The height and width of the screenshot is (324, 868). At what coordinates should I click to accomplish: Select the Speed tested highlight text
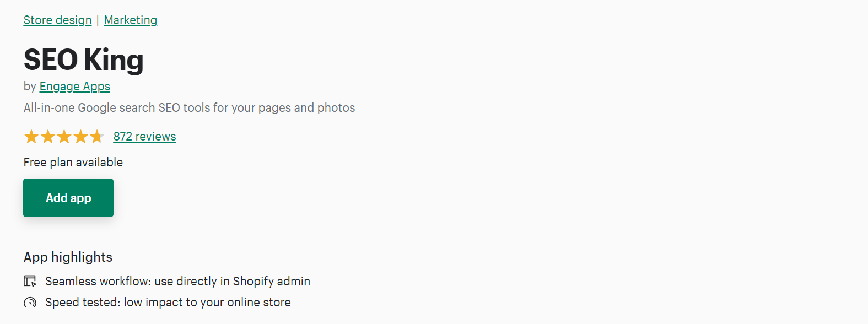tap(168, 303)
